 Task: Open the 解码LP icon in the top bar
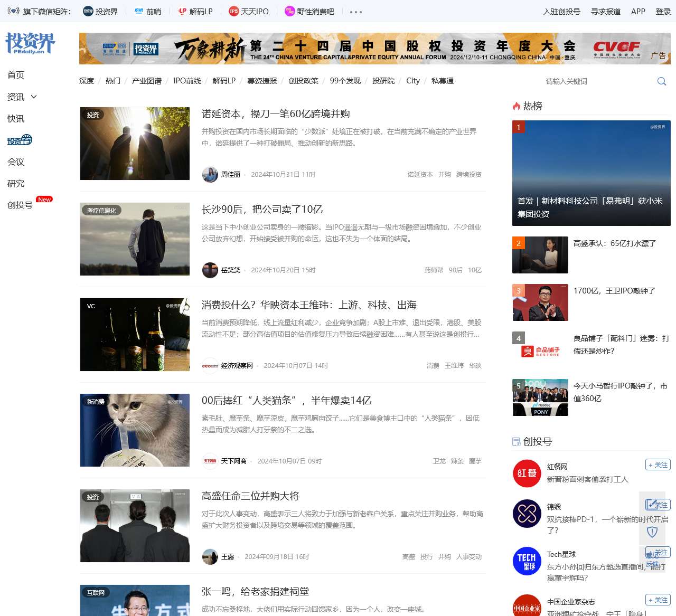(182, 11)
